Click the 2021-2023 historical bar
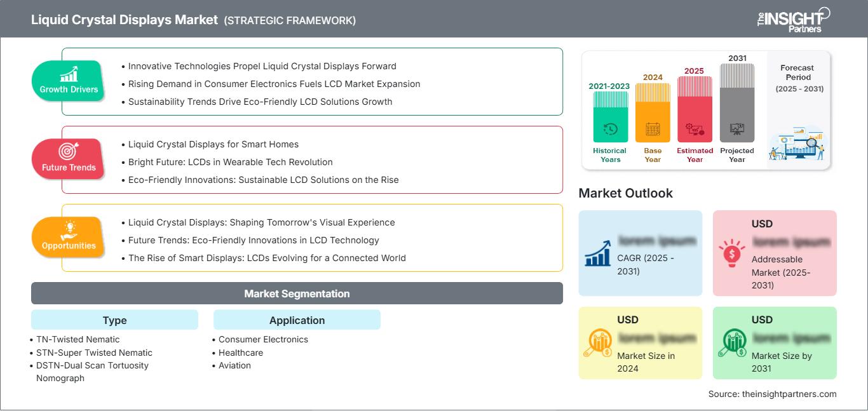868x411 pixels. pyautogui.click(x=610, y=117)
